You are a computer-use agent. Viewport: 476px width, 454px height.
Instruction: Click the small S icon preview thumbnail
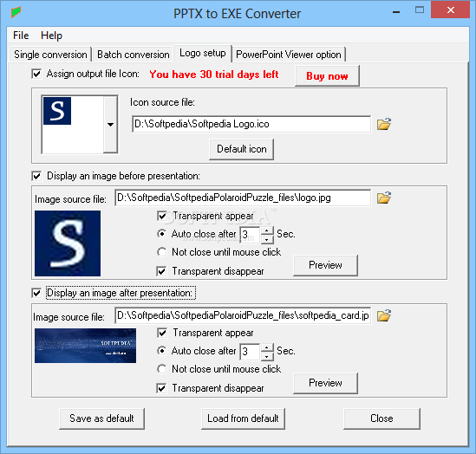point(57,111)
